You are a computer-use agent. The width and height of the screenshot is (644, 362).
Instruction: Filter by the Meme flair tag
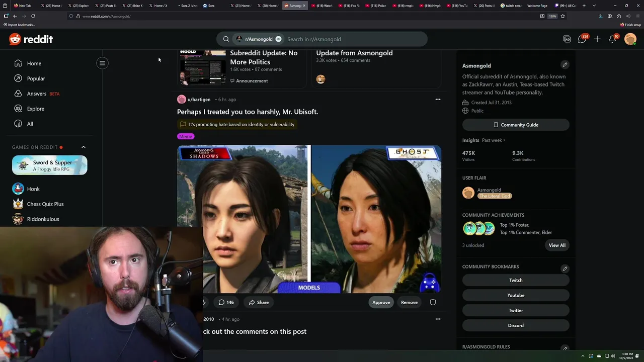(186, 136)
